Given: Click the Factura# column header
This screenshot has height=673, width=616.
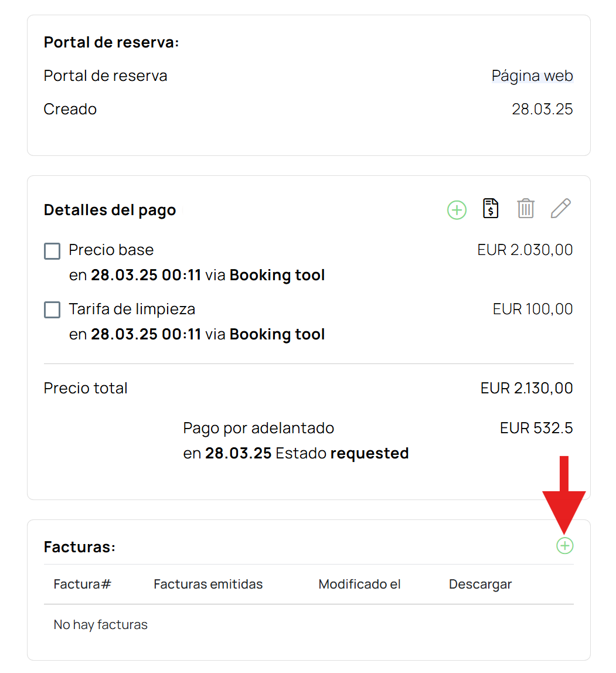Looking at the screenshot, I should click(x=83, y=584).
